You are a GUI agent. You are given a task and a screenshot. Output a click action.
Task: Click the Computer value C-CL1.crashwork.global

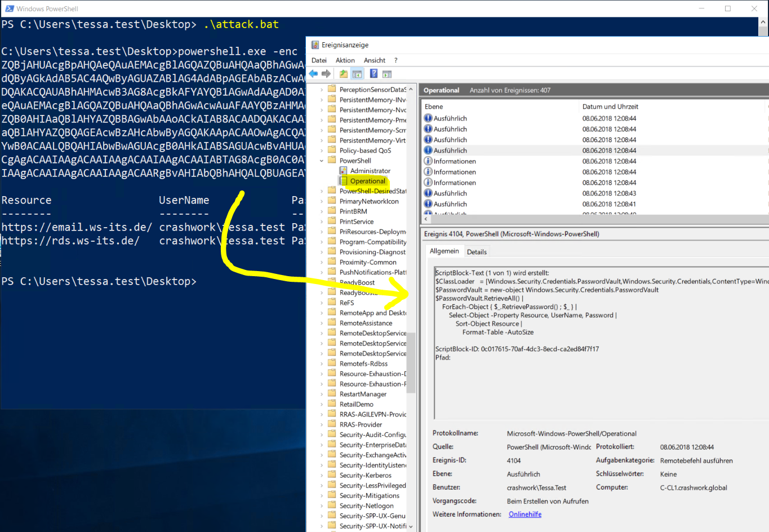[694, 487]
